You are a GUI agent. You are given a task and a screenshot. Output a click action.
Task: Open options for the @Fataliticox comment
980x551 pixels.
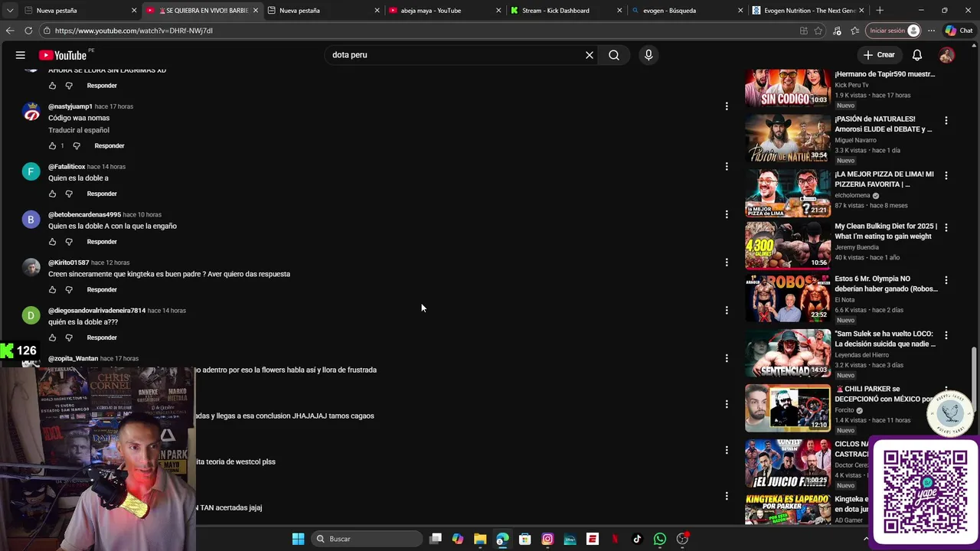(x=727, y=166)
